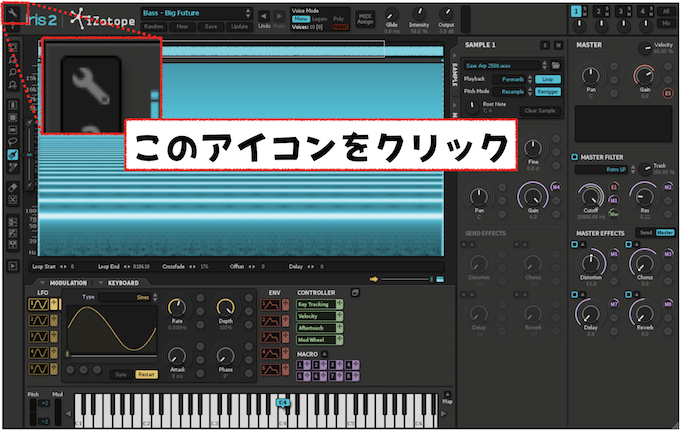This screenshot has height=430, width=680.
Task: Select the All samples view tab
Action: click(x=666, y=12)
